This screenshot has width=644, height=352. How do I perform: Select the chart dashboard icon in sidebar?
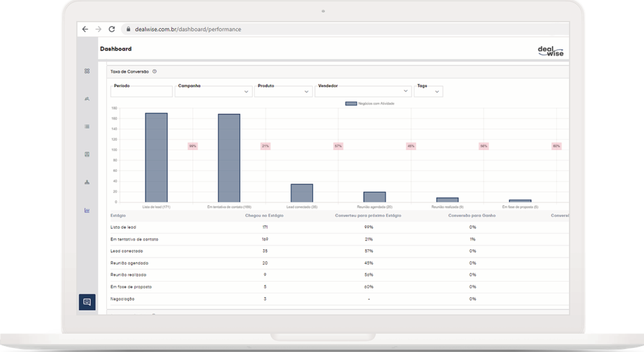click(87, 211)
